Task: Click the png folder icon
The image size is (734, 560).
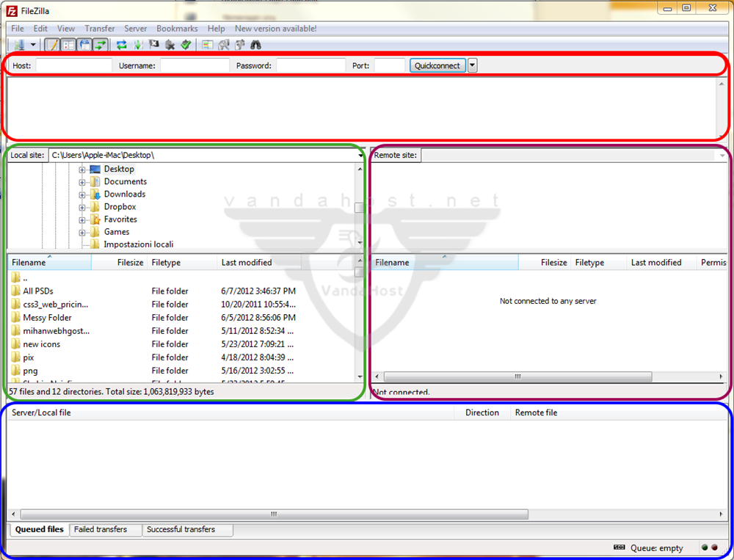Action: coord(15,371)
